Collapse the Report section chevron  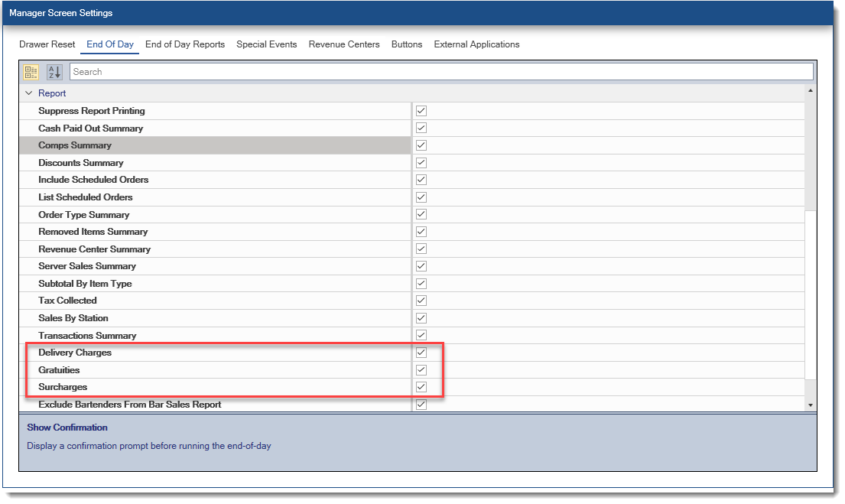(x=29, y=93)
